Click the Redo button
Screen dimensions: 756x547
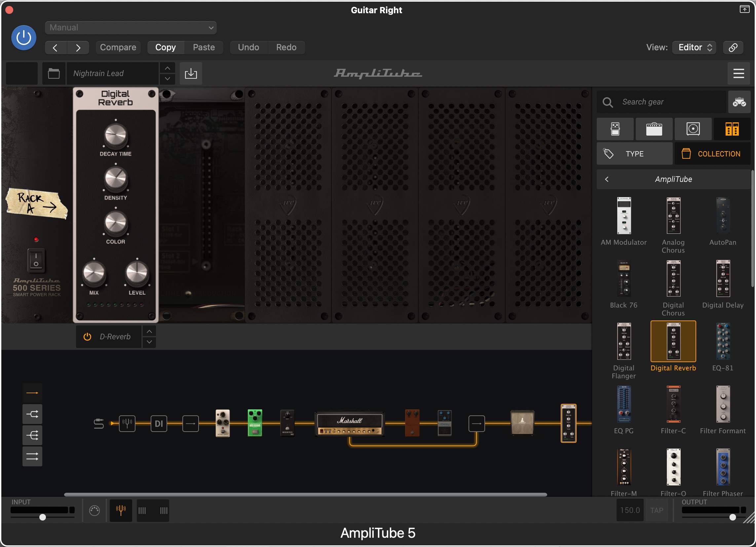point(286,47)
